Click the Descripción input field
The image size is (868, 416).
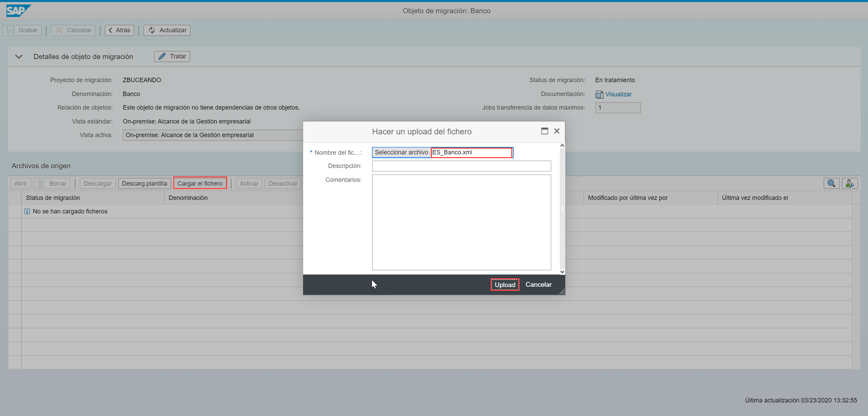tap(461, 166)
